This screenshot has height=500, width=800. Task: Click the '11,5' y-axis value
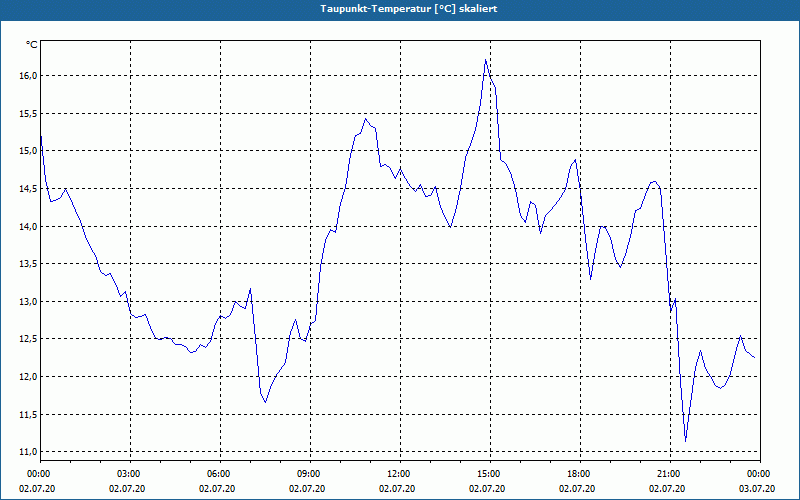click(x=29, y=414)
